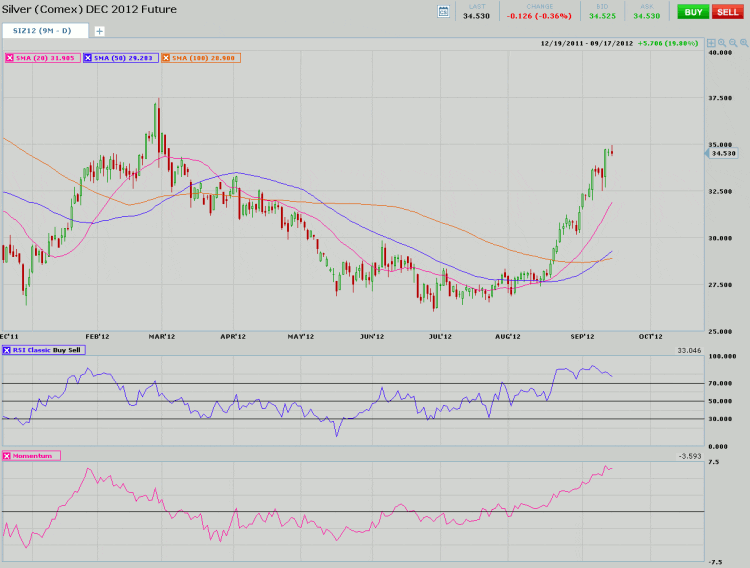Viewport: 750px width, 568px height.
Task: Click the SMA (50) legend label
Action: (x=124, y=59)
